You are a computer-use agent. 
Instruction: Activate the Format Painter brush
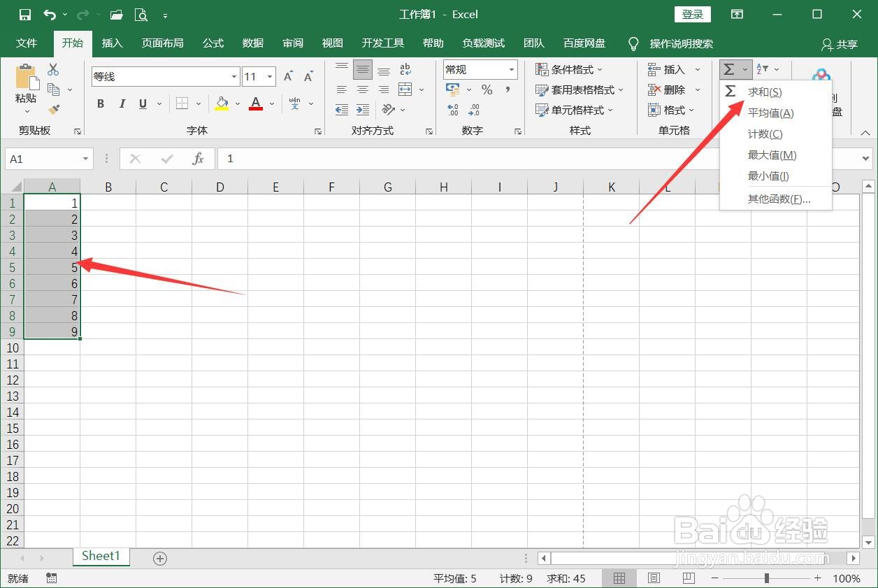[54, 110]
